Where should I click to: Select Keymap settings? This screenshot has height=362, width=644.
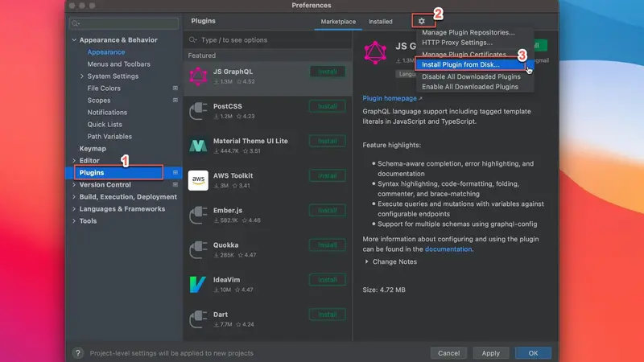pyautogui.click(x=93, y=149)
